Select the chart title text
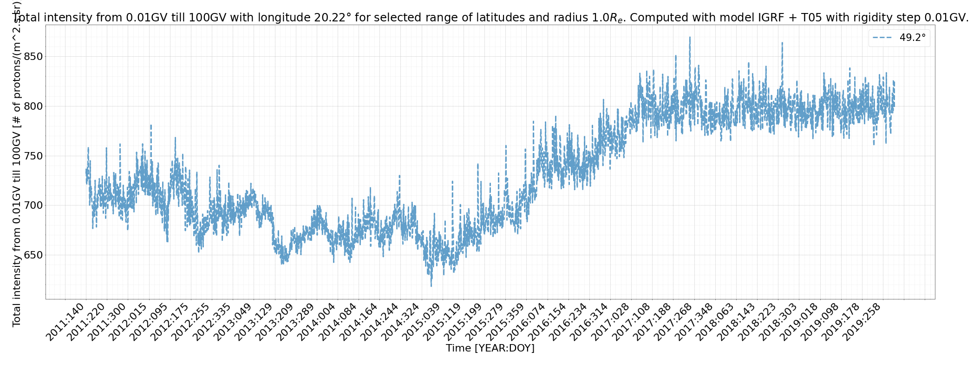The height and width of the screenshot is (365, 980). coord(490,18)
